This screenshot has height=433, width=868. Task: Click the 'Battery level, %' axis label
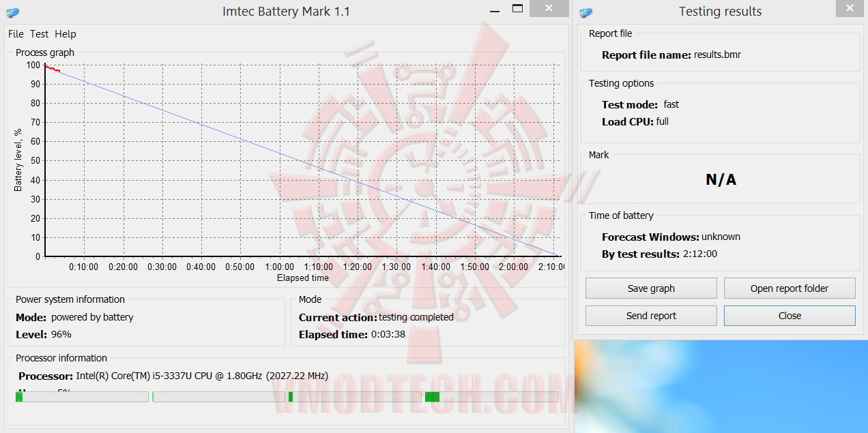(x=18, y=160)
